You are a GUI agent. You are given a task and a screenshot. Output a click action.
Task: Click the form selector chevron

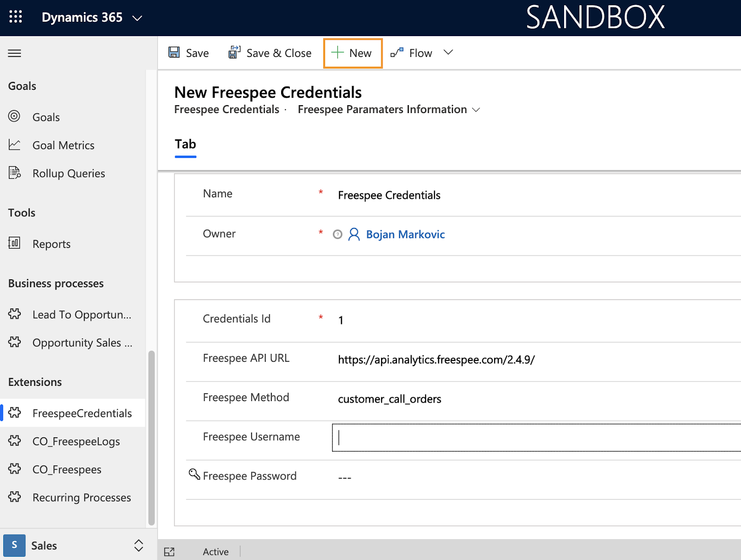[476, 110]
